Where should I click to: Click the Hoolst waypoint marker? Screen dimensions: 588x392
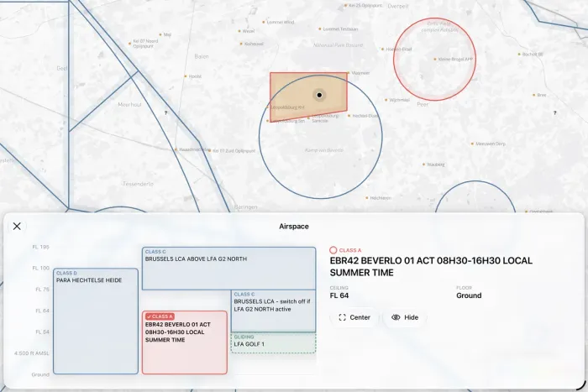click(186, 76)
